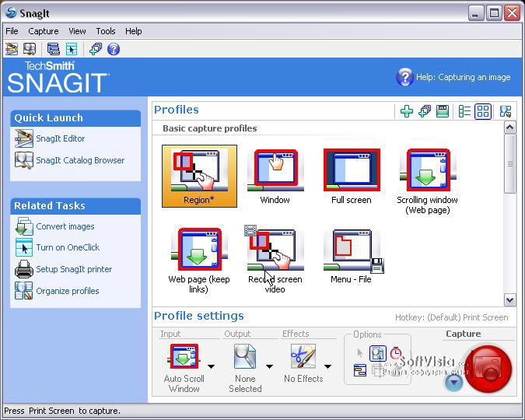Select the Full screen capture profile
Viewport: 525px width, 420px height.
coord(352,177)
